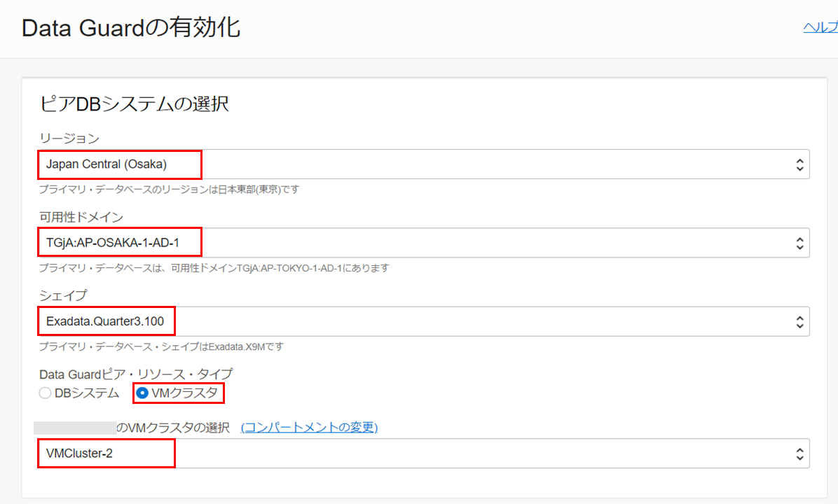The height and width of the screenshot is (504, 838).
Task: Open the Exadata.Quarter3.100 shape dropdown
Action: [x=420, y=321]
